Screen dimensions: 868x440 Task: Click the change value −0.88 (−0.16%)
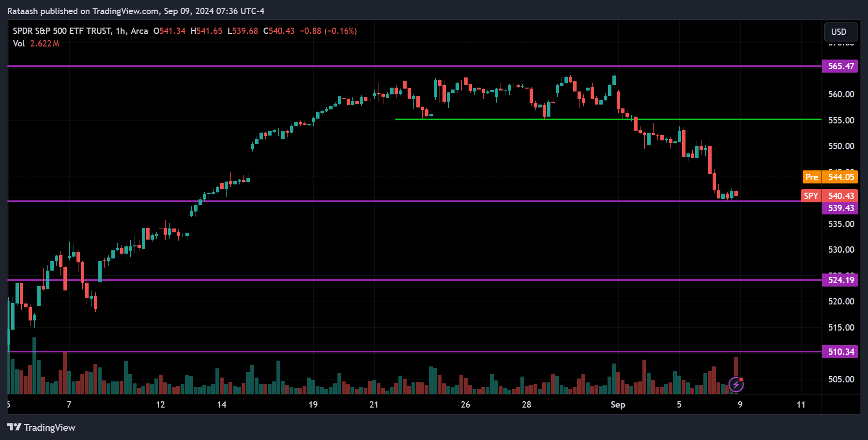(x=328, y=31)
